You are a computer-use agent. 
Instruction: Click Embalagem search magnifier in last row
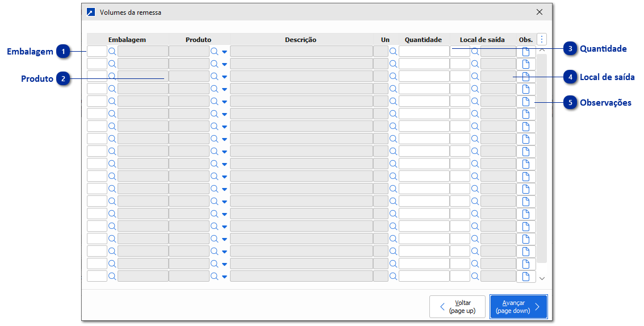[112, 277]
